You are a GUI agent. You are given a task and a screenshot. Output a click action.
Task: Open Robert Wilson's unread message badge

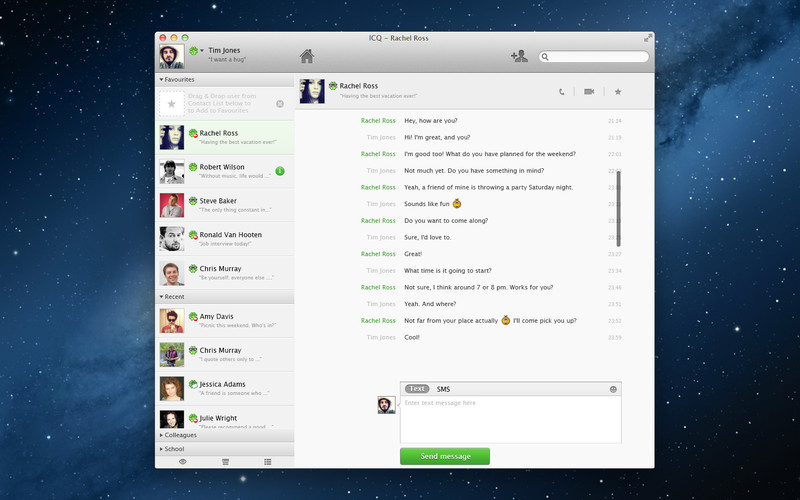[x=280, y=171]
